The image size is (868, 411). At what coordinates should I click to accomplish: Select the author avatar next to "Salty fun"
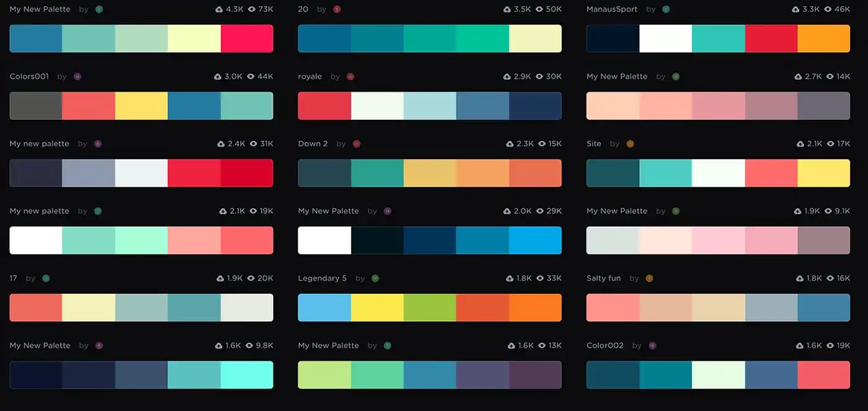[x=649, y=278]
